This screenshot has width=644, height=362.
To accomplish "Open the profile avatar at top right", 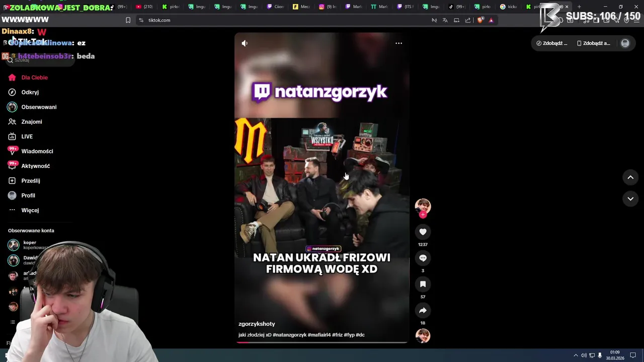I will (625, 43).
